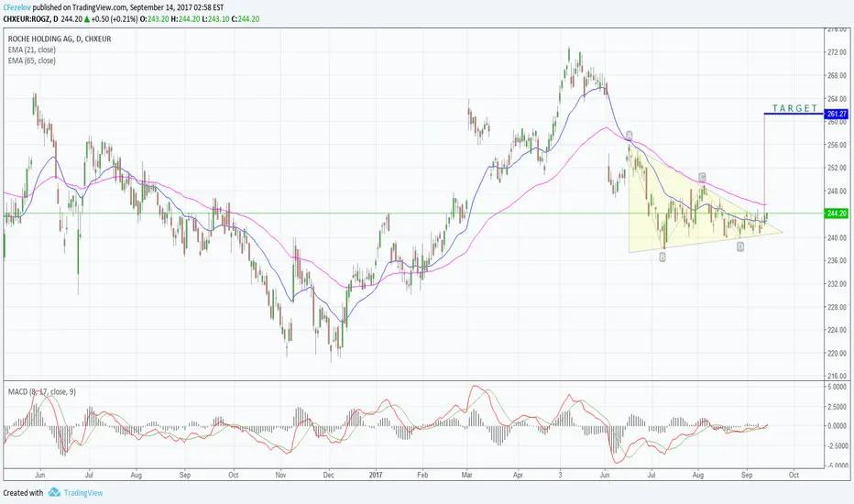Click the 5.0000 MACD axis label
The height and width of the screenshot is (504, 854).
(x=838, y=387)
